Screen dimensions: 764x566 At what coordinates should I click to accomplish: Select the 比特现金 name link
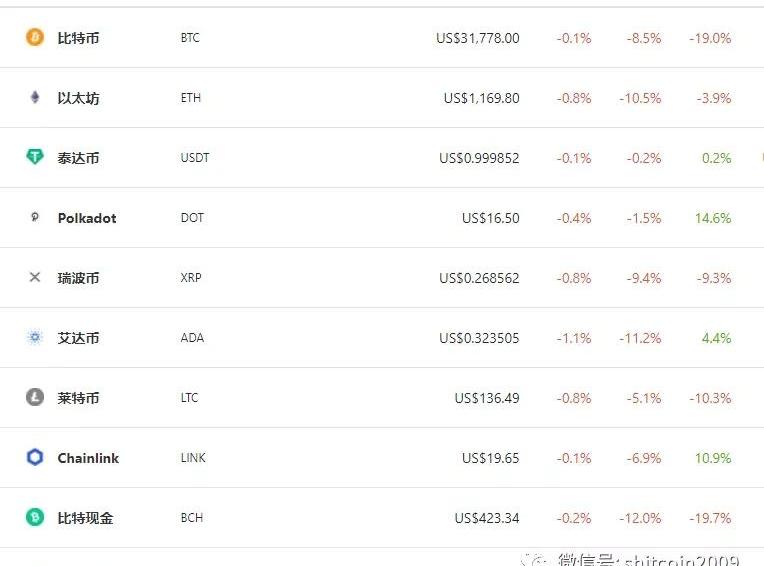85,518
